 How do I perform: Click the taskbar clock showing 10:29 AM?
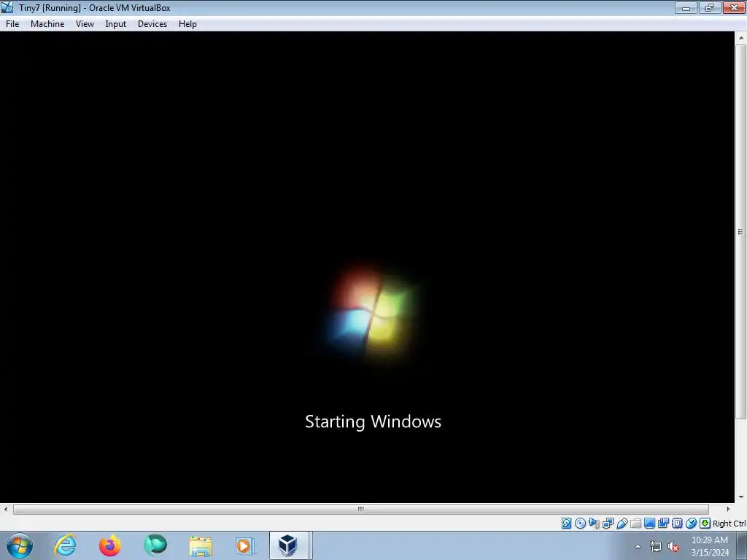[709, 546]
